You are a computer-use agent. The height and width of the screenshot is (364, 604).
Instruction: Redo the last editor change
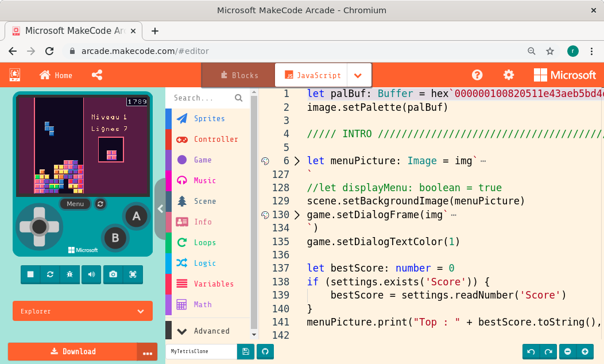coord(548,351)
